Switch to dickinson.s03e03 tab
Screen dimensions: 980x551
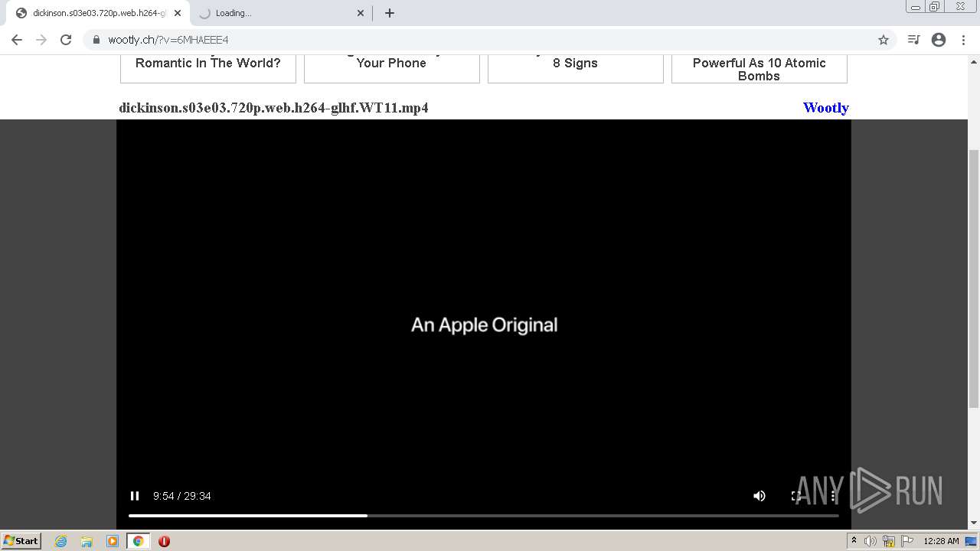(98, 13)
